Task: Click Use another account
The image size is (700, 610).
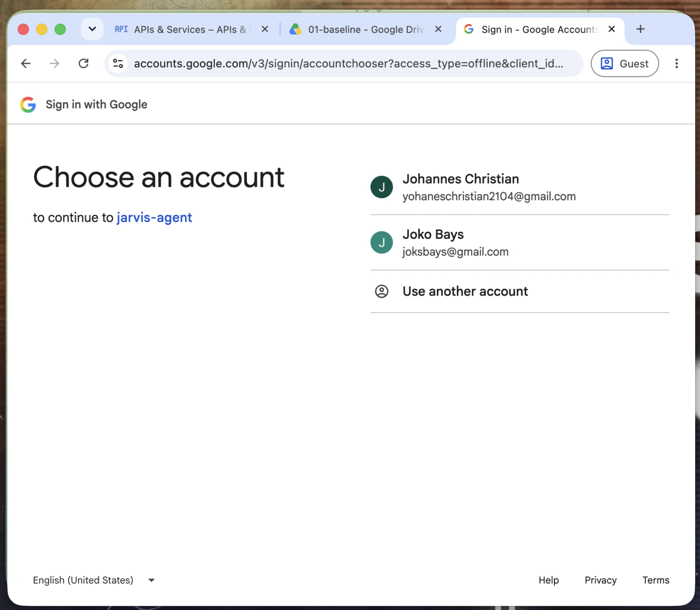Action: click(520, 292)
